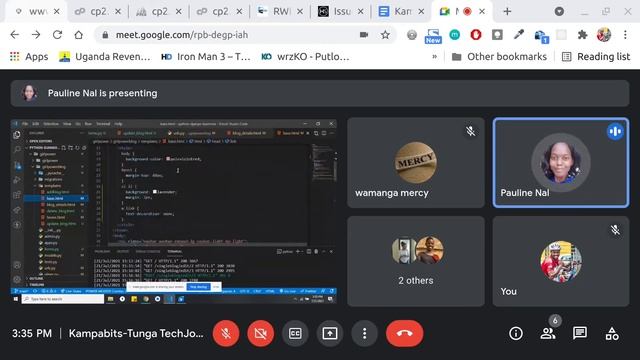The height and width of the screenshot is (360, 640).
Task: Click the red Opera-style extension icon
Action: click(x=476, y=35)
